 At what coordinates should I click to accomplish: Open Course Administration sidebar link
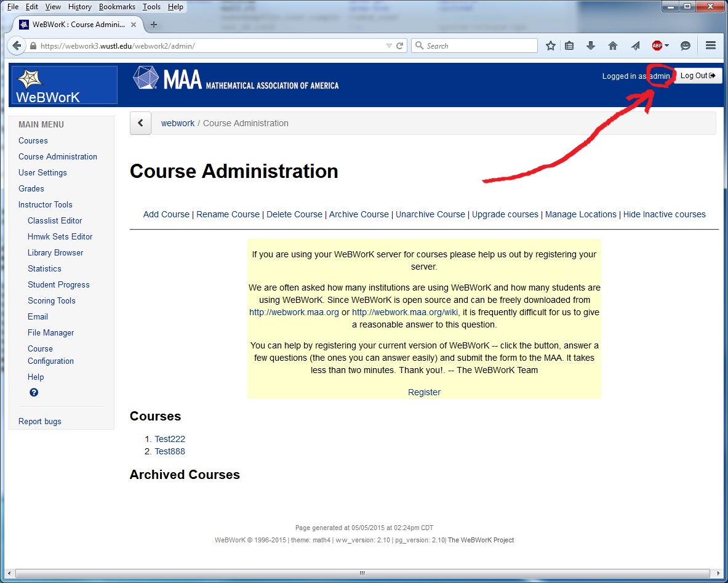tap(58, 156)
